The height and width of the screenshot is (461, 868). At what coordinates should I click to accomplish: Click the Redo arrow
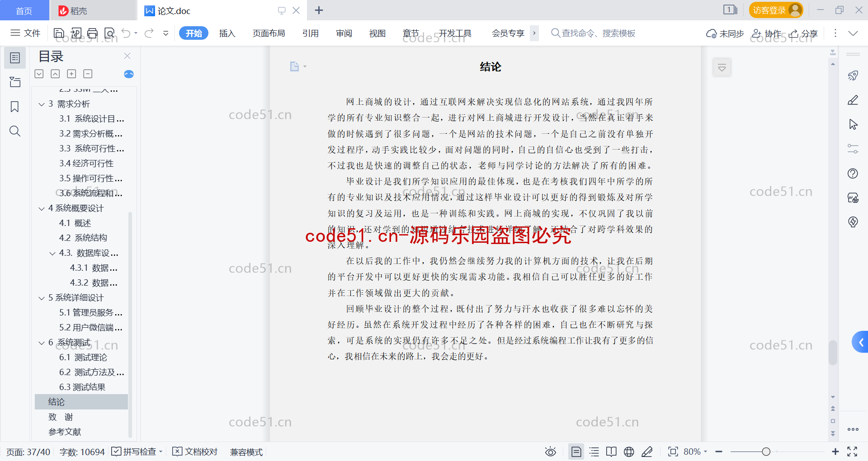(149, 33)
